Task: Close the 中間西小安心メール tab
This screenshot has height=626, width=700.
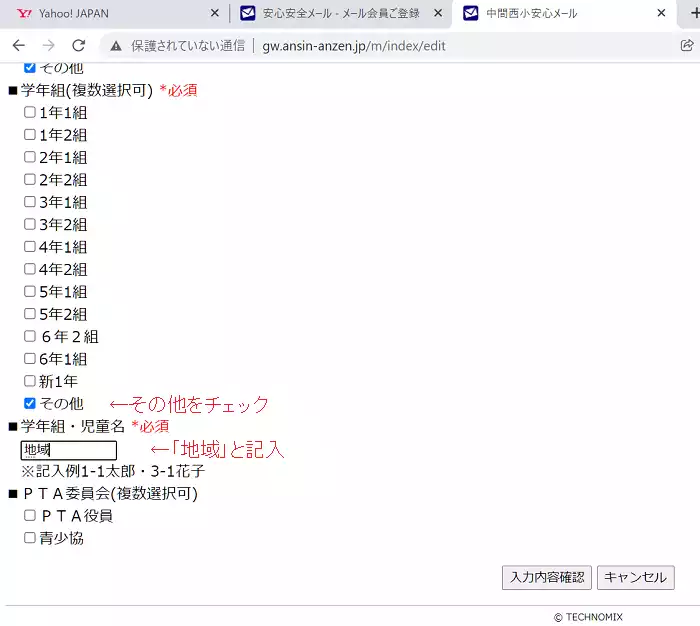Action: [x=662, y=13]
